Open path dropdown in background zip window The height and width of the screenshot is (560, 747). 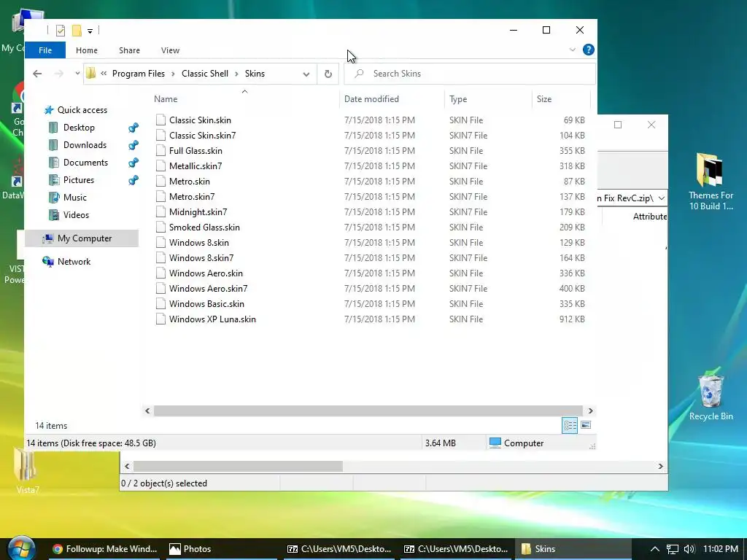(662, 198)
